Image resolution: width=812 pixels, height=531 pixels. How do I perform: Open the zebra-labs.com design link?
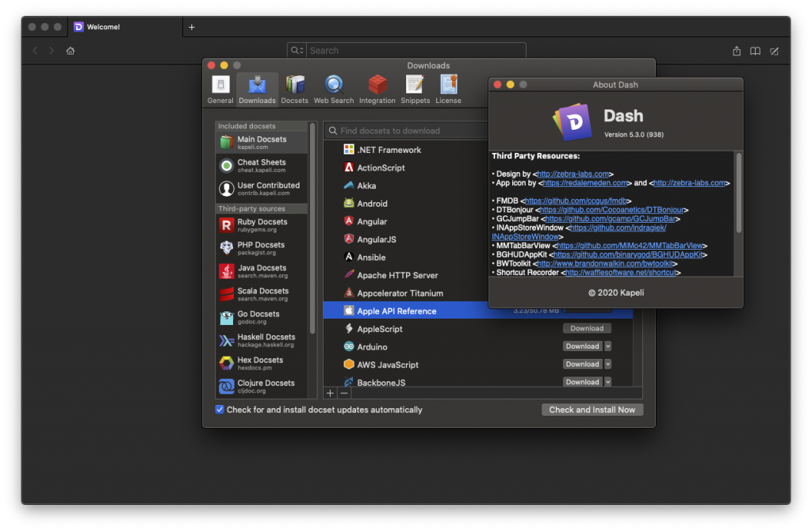coord(573,174)
